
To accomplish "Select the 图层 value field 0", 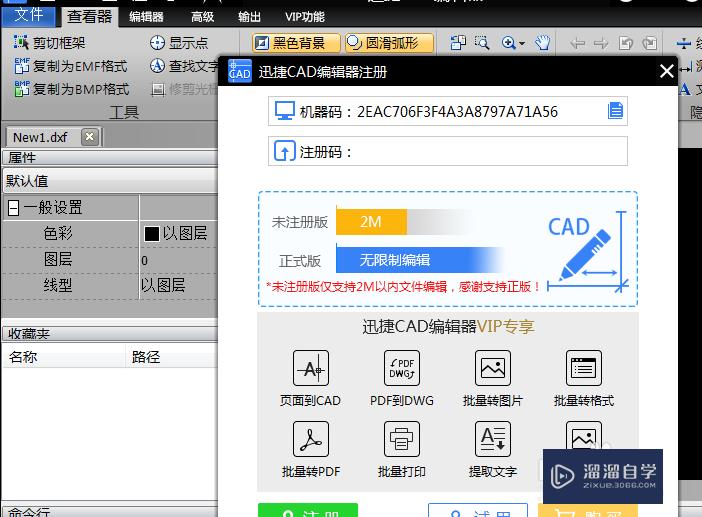I will [x=178, y=260].
